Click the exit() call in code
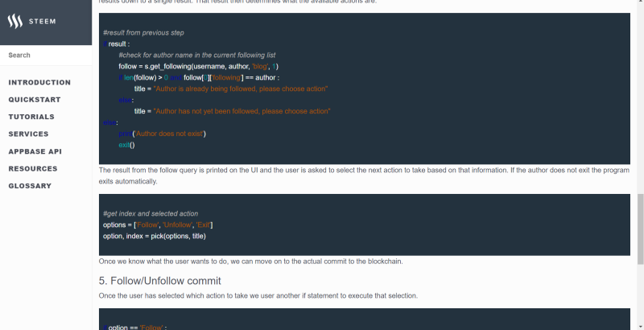The image size is (644, 330). click(126, 145)
